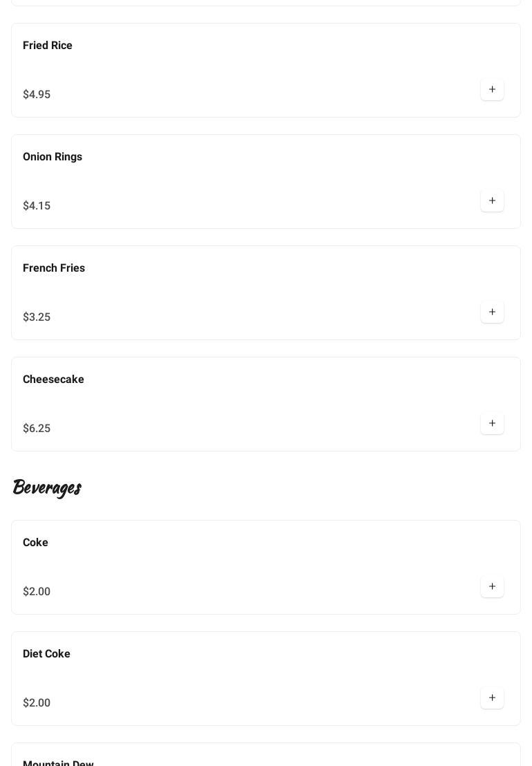Click the Beverages section heading

pyautogui.click(x=47, y=487)
